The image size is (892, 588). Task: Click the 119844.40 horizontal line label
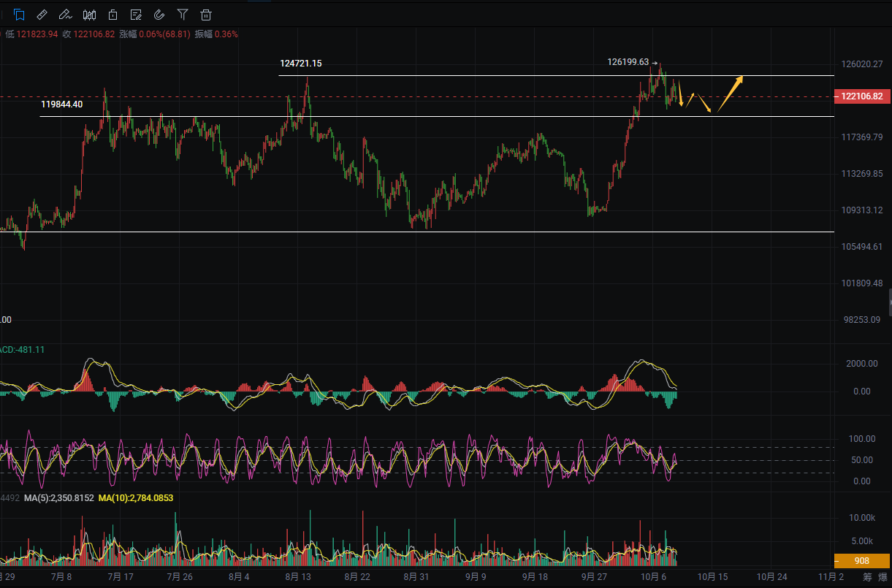coord(62,104)
